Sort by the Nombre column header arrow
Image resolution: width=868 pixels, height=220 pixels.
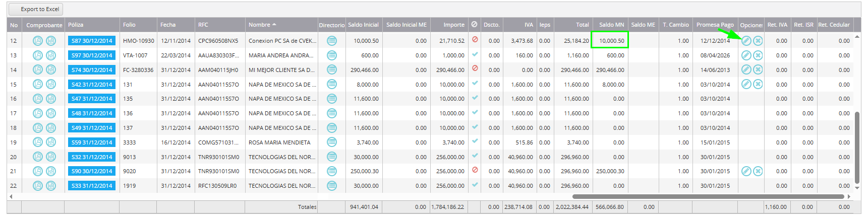pos(274,24)
